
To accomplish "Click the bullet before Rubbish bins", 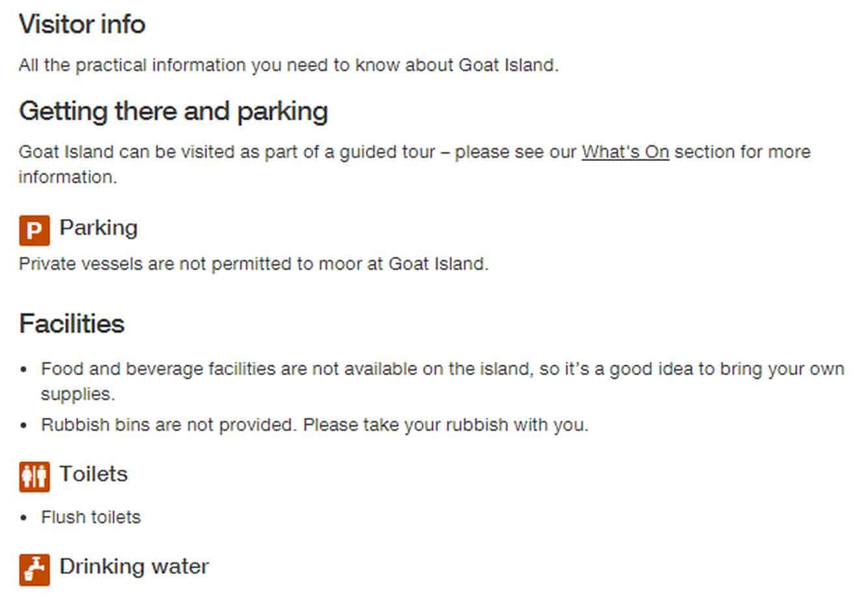I will click(x=24, y=425).
